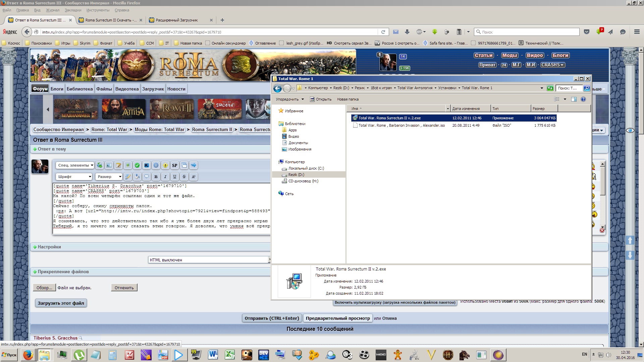Expand the Спец. элементы dropdown

click(x=75, y=166)
